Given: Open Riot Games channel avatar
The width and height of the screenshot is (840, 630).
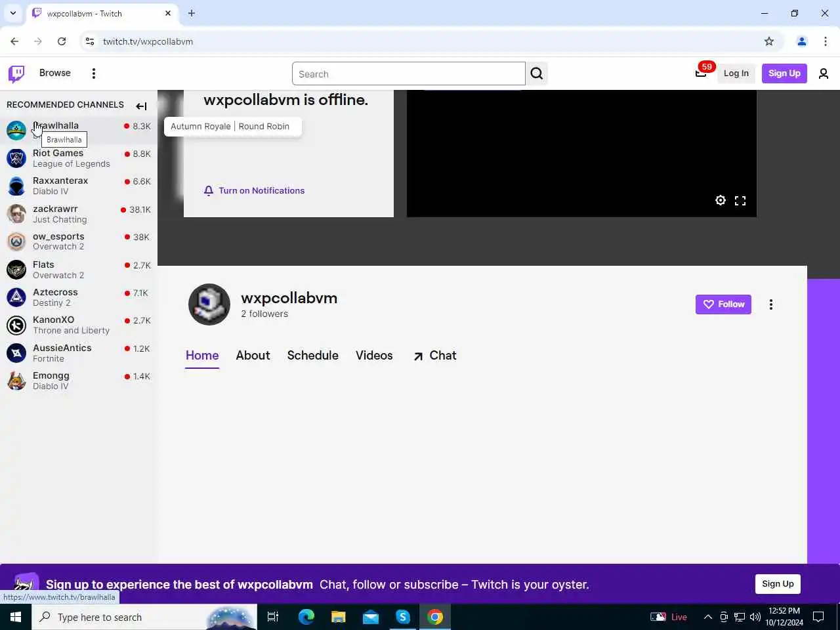Looking at the screenshot, I should (16, 158).
